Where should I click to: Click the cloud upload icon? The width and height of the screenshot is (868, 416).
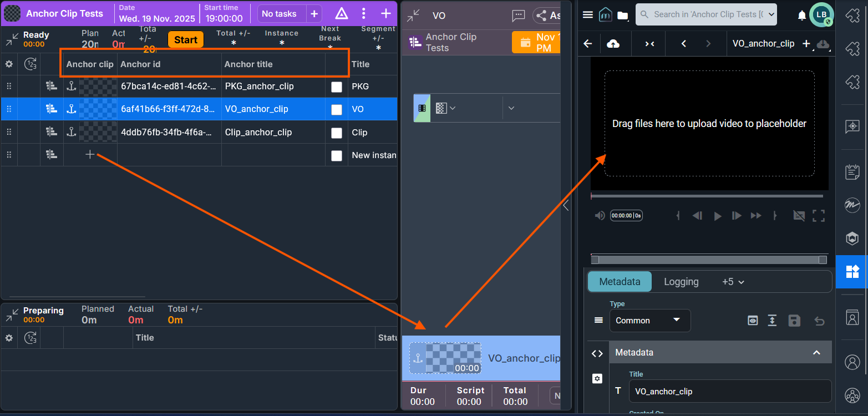pyautogui.click(x=613, y=44)
